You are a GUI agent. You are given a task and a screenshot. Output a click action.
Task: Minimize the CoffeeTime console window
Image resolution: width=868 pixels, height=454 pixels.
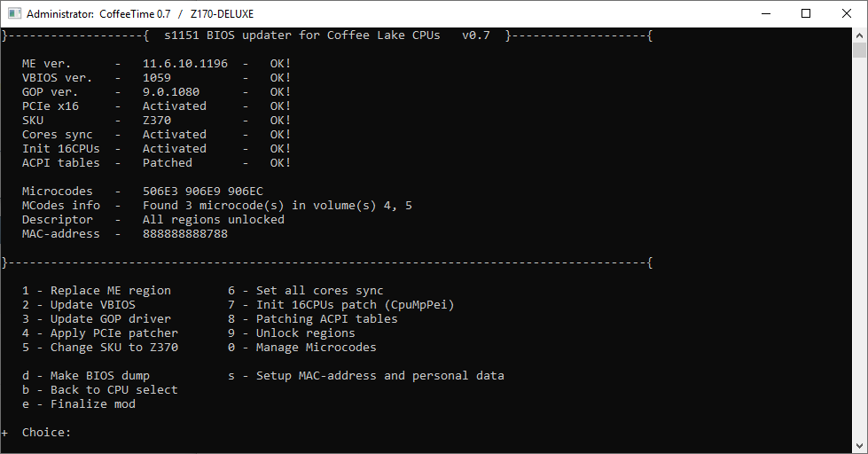click(x=766, y=14)
